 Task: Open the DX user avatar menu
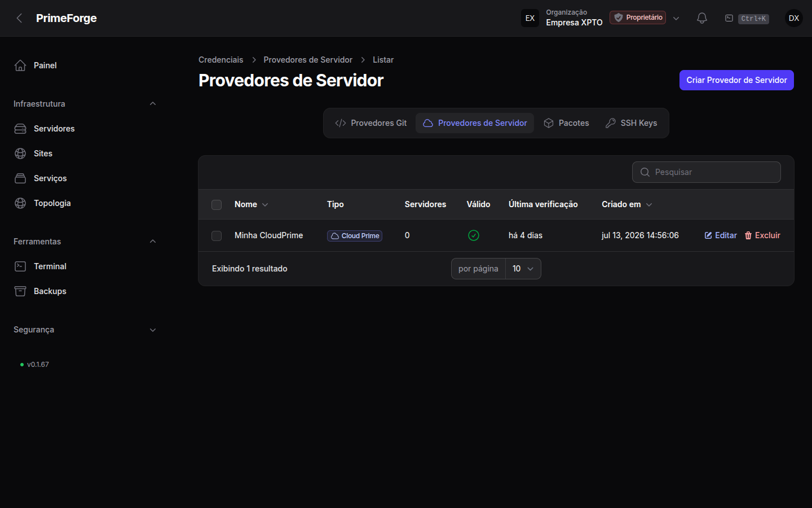point(794,18)
